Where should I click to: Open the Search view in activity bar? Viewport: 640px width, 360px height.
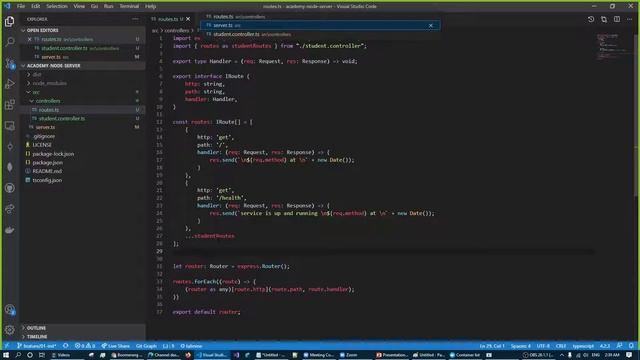pos(10,42)
